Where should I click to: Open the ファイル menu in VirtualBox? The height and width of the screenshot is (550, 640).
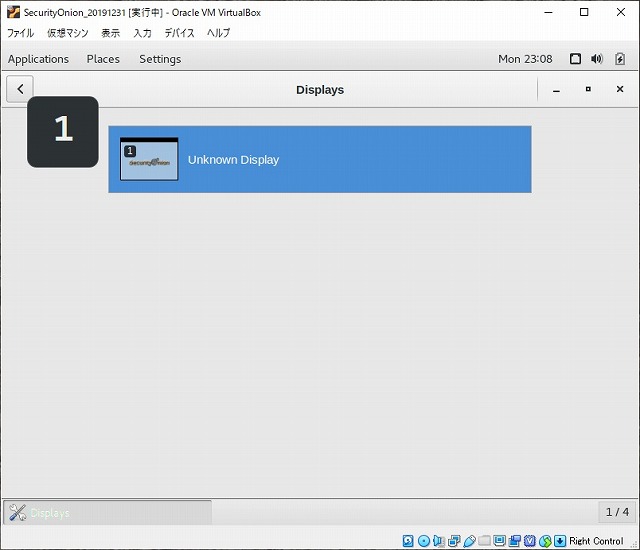point(20,33)
